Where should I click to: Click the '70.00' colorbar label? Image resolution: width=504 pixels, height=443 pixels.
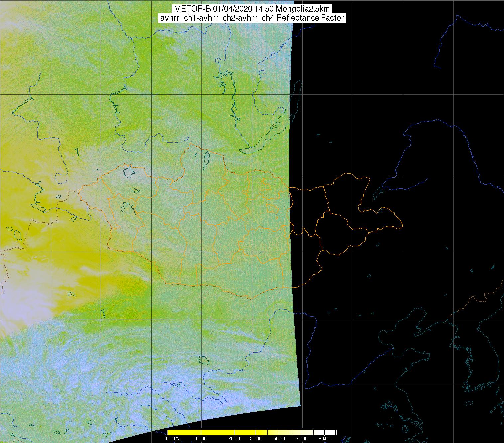pyautogui.click(x=302, y=438)
